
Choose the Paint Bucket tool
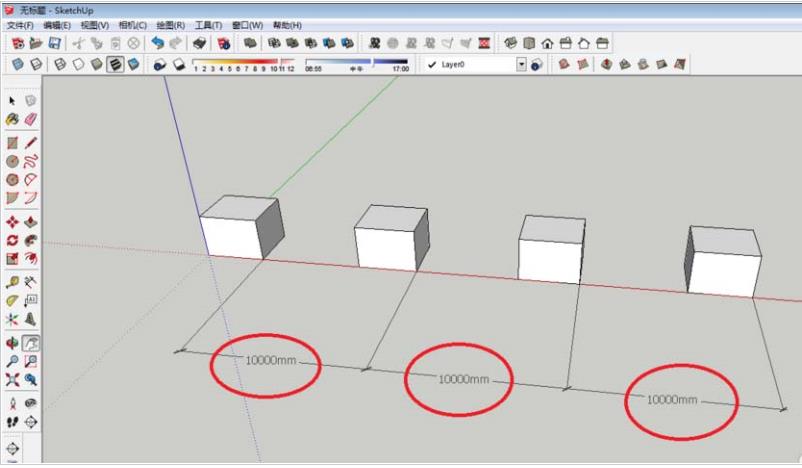(x=12, y=120)
